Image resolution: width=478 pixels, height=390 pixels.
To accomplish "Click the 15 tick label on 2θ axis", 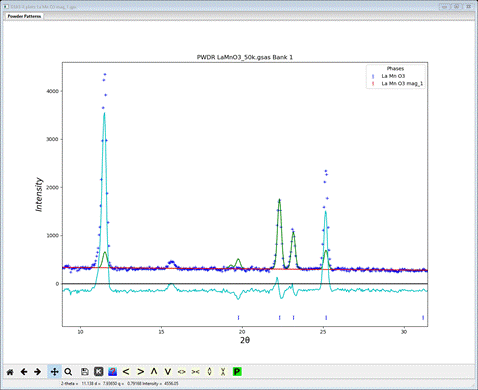I will click(161, 332).
